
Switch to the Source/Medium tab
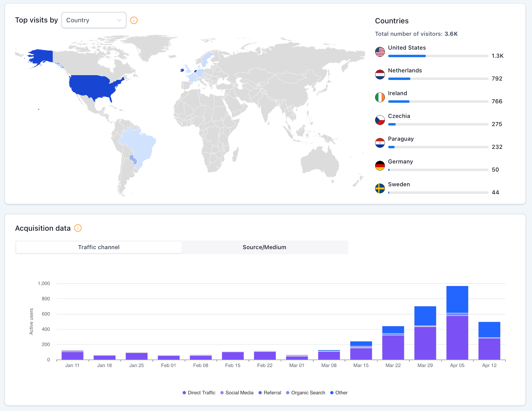pyautogui.click(x=264, y=247)
